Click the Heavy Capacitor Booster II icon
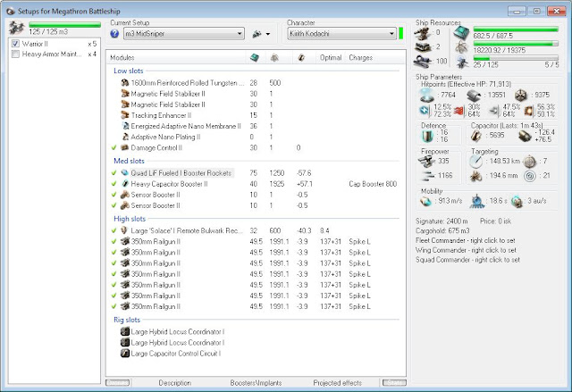Image resolution: width=572 pixels, height=392 pixels. (x=125, y=184)
